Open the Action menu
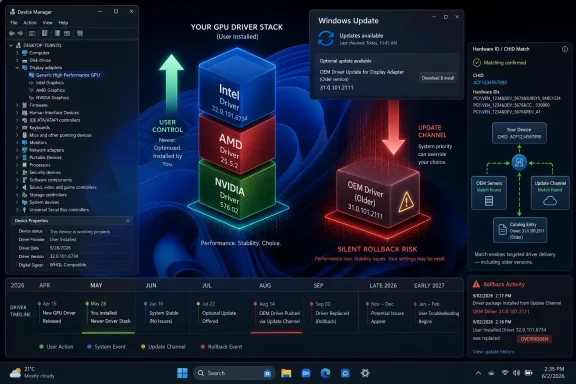The image size is (576, 384). pyautogui.click(x=30, y=23)
